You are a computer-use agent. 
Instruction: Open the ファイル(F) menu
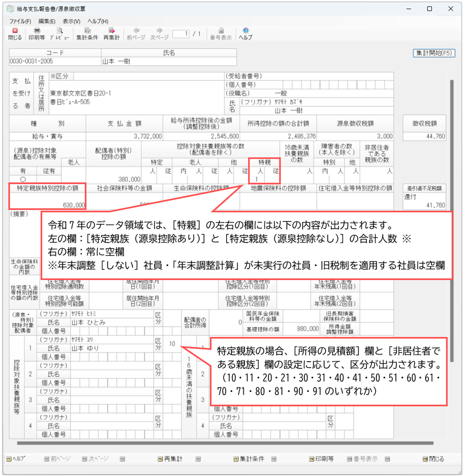20,21
